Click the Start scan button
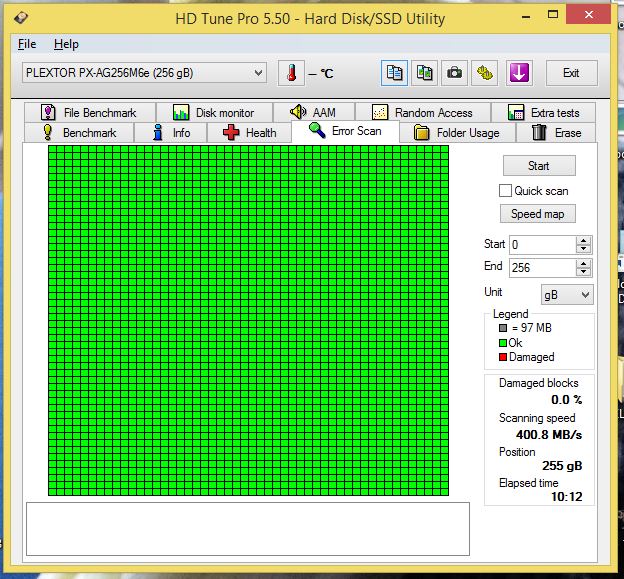The image size is (624, 579). click(x=539, y=166)
